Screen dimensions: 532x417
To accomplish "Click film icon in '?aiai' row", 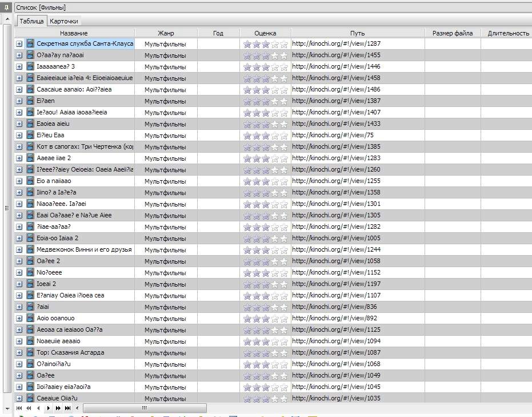I will point(30,307).
